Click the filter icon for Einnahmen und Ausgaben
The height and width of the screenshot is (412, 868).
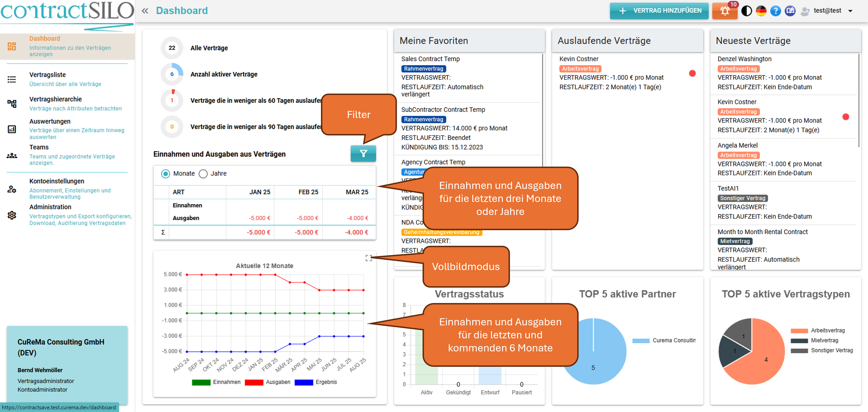coord(363,154)
